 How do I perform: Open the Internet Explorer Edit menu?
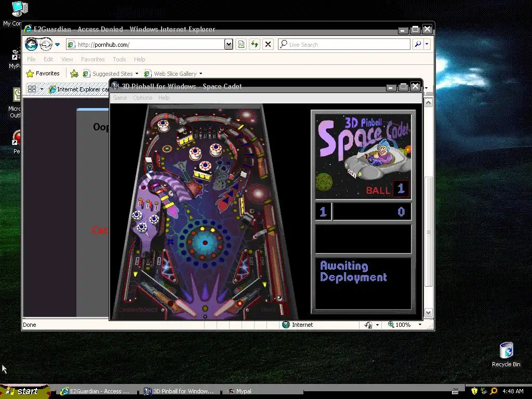click(48, 59)
